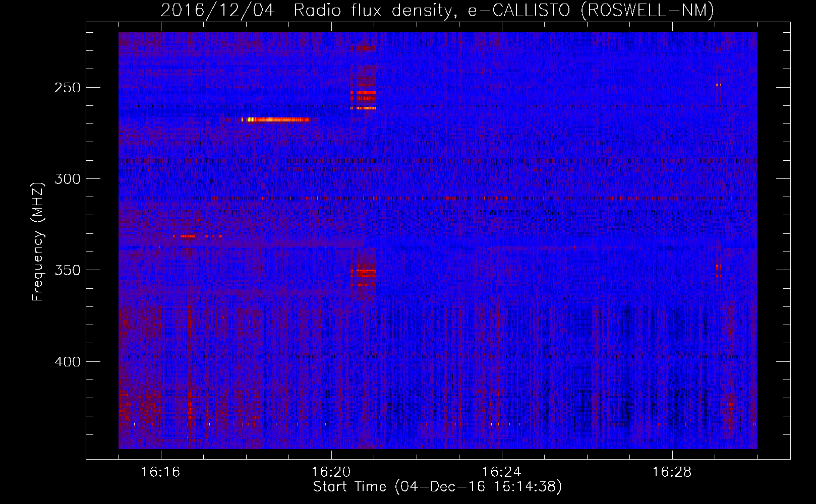
Task: Click the 250 frequency tick label
Action: [67, 88]
